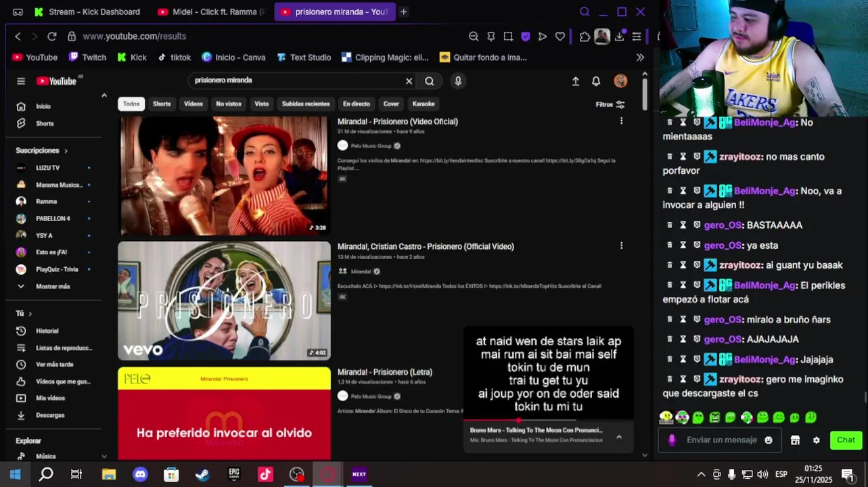The image size is (868, 487).
Task: Search tabs with the magnifier in title bar
Action: [585, 11]
